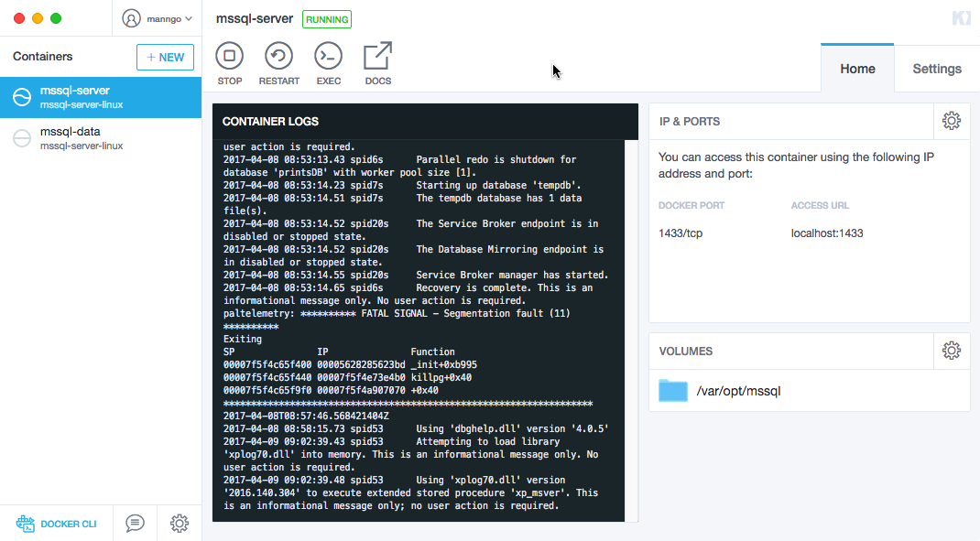Screen dimensions: 980x541
Task: Click the 1433/tcp docker port
Action: [681, 233]
